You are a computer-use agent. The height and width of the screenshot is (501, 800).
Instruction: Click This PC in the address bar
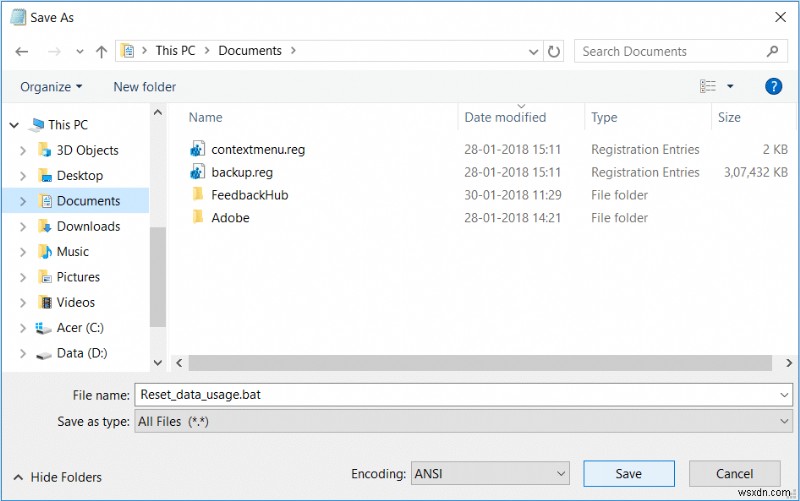(175, 51)
